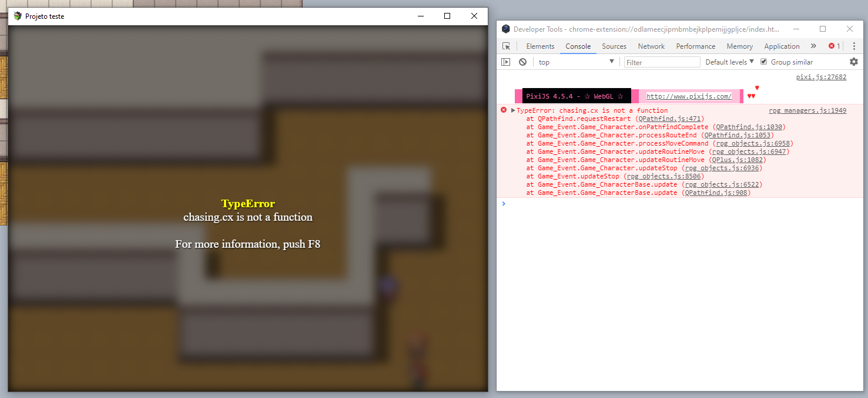Open the rpg_objects.js:6936 link
Image resolution: width=868 pixels, height=398 pixels.
pos(721,168)
